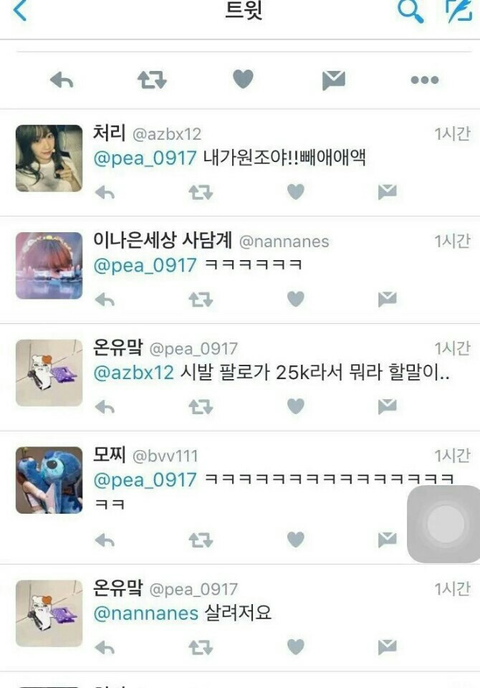Open the hamster avatar of the 25k tweet
The width and height of the screenshot is (480, 688).
pos(49,373)
